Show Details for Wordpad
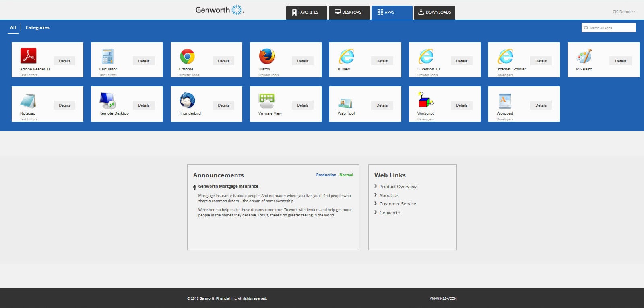This screenshot has height=308, width=644. 541,105
